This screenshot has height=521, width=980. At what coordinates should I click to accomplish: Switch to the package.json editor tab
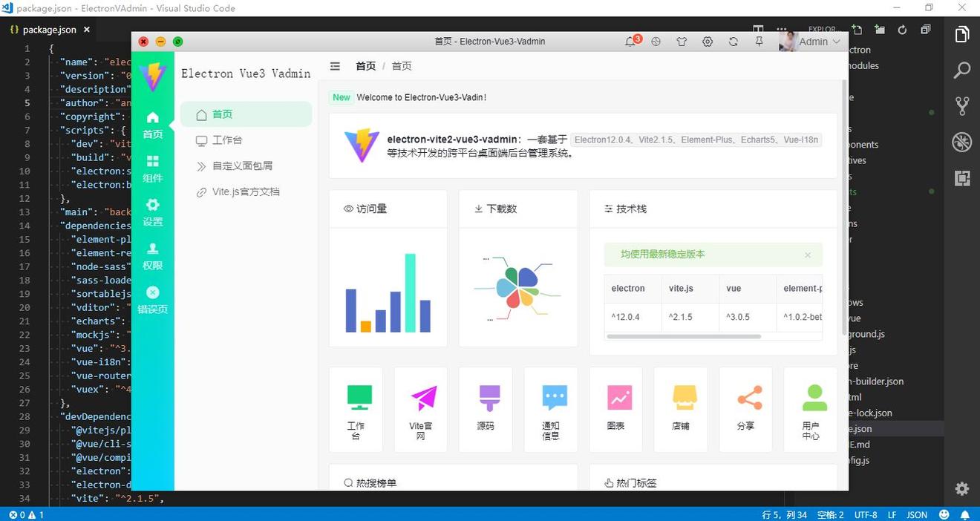point(49,30)
